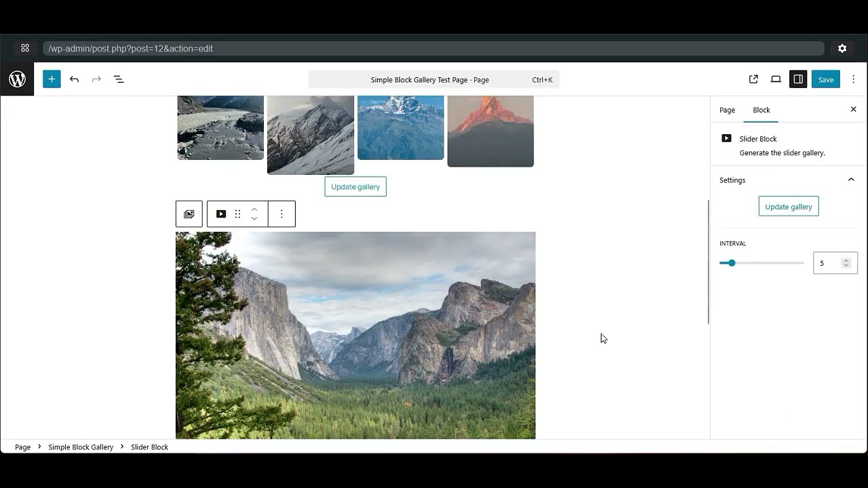Click Update gallery in the Settings panel
This screenshot has width=868, height=488.
tap(789, 207)
